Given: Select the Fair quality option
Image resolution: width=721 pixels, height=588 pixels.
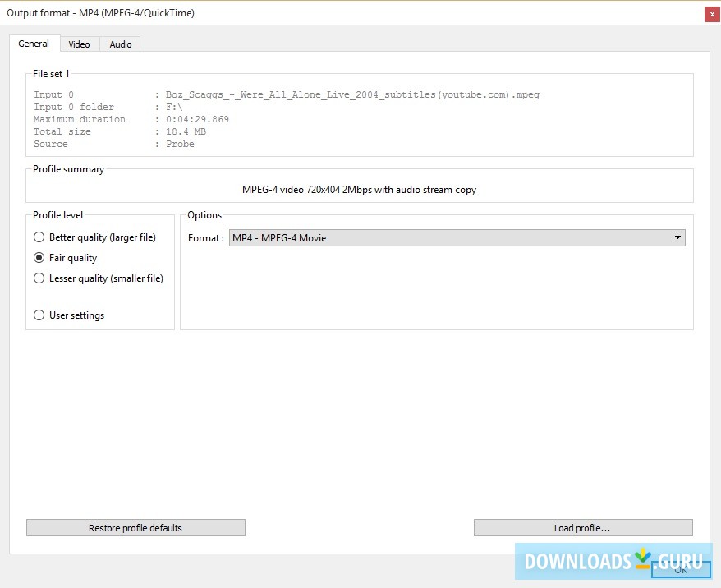Looking at the screenshot, I should click(39, 257).
